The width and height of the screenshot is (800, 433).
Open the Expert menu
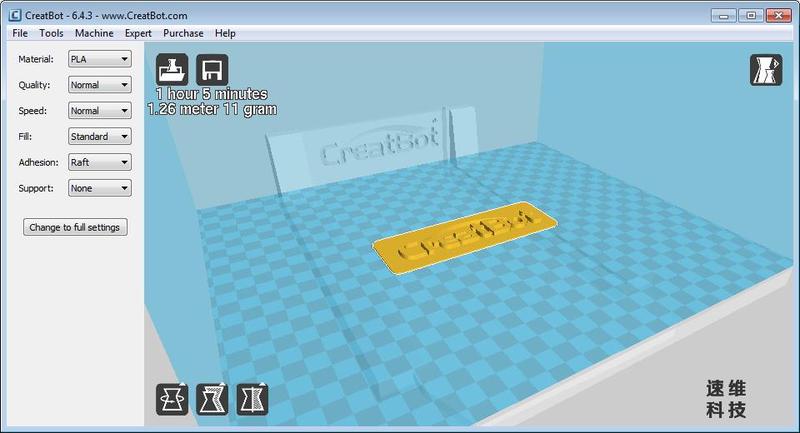138,33
